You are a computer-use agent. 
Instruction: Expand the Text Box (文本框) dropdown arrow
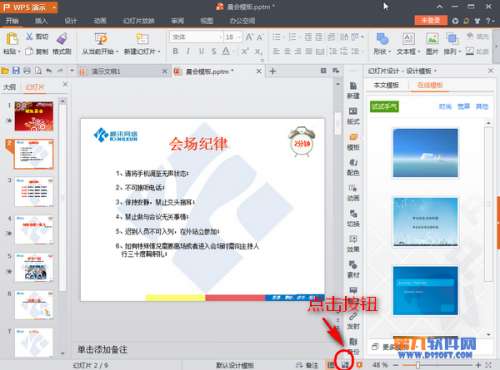click(419, 52)
